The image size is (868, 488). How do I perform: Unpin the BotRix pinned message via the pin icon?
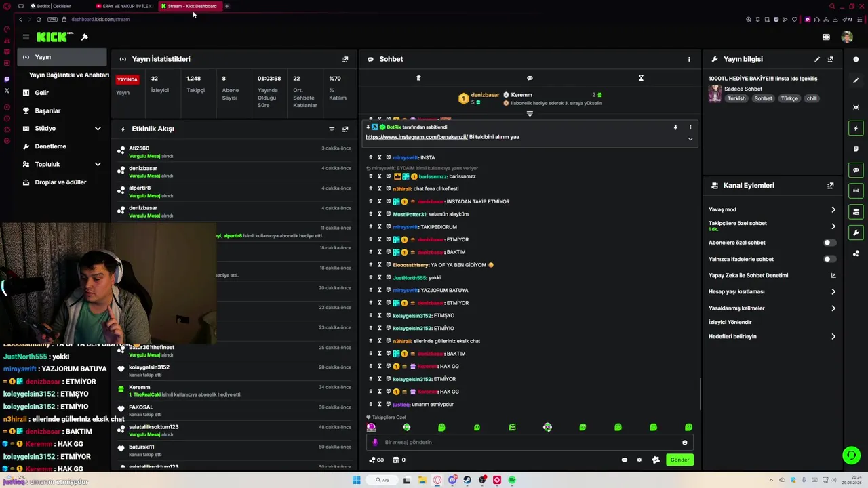click(675, 127)
